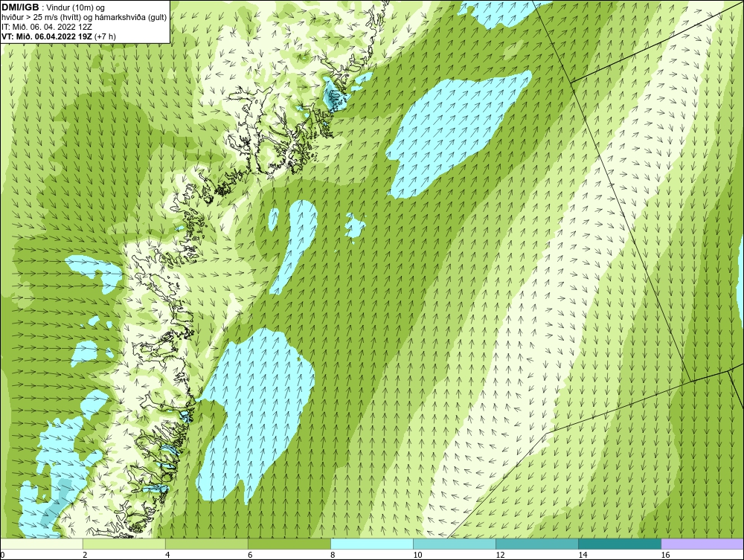Click the legend scale label '12'
This screenshot has height=560, width=744.
click(x=500, y=555)
